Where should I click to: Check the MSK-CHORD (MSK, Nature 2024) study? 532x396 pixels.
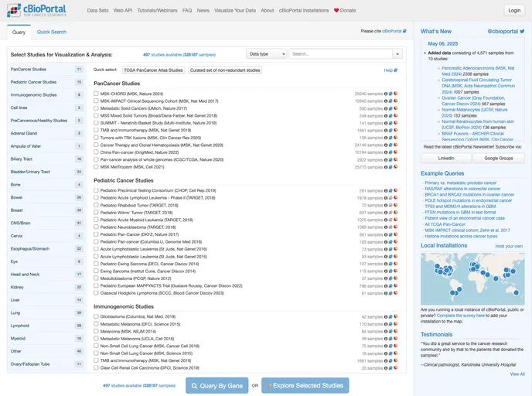(x=96, y=94)
